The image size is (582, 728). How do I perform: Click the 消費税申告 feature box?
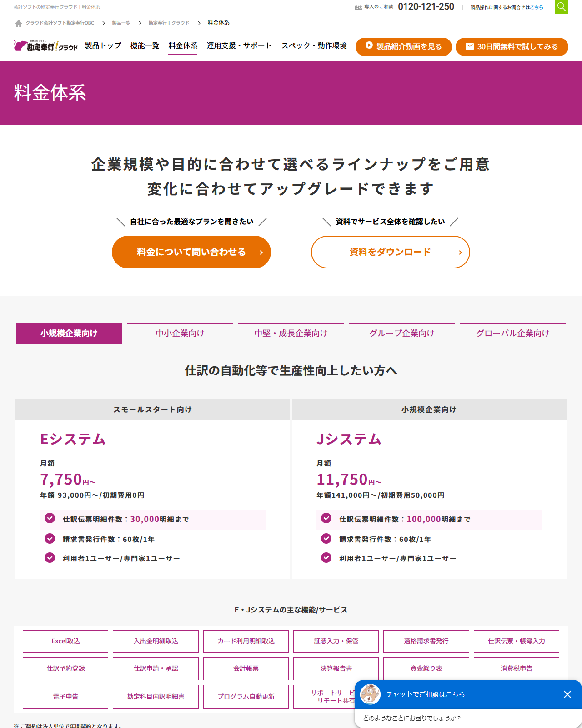tap(517, 669)
